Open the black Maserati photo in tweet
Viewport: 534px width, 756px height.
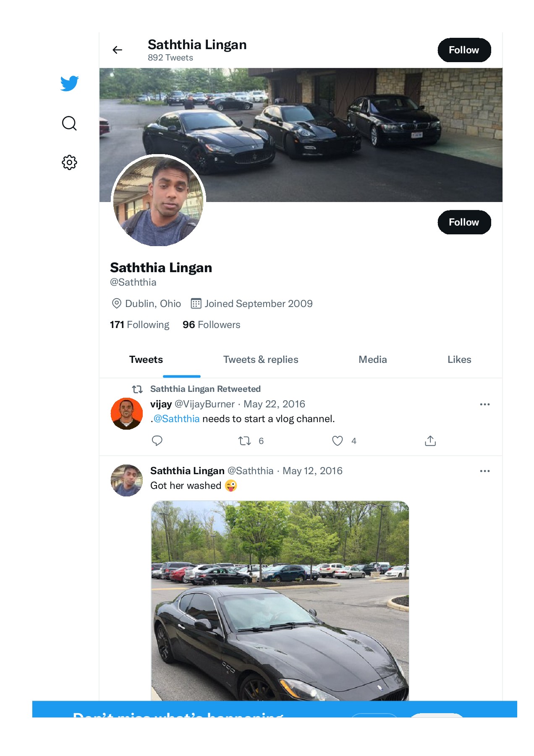[x=280, y=601]
